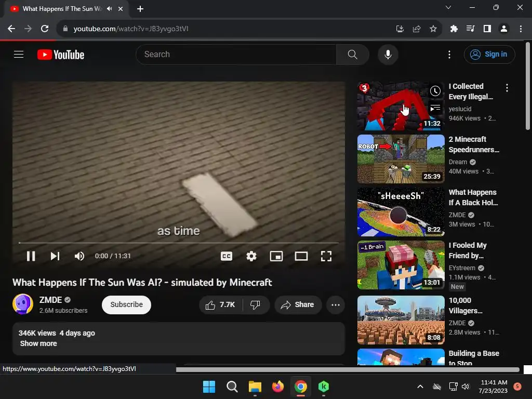This screenshot has width=532, height=399.
Task: Open more actions ellipsis below video
Action: (x=336, y=304)
